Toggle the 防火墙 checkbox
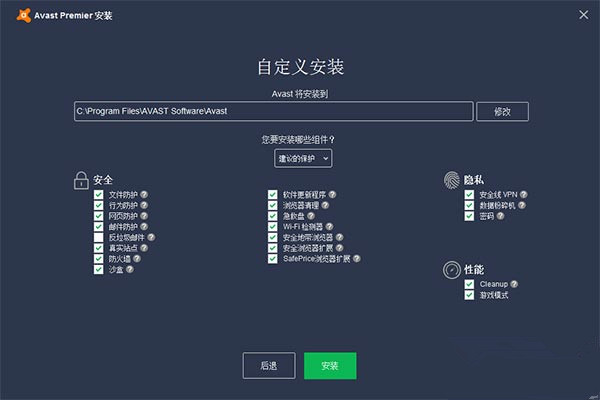Viewport: 600px width, 400px height. point(99,259)
